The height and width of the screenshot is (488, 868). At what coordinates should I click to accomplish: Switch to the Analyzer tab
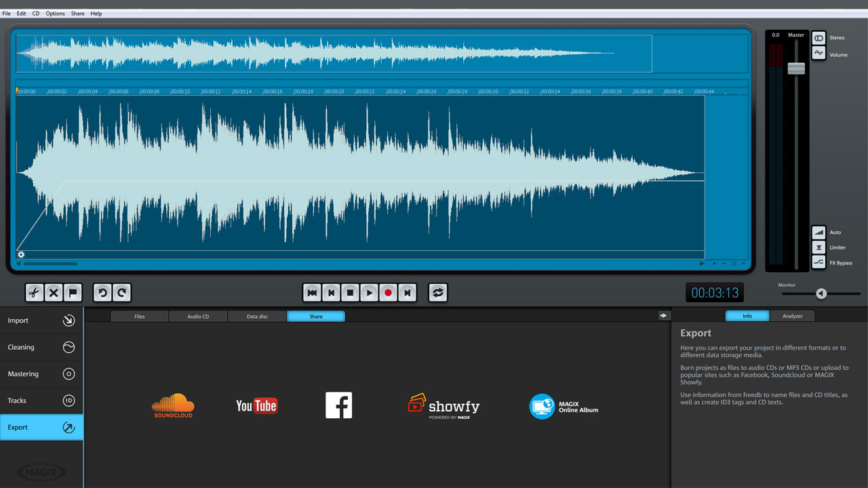pyautogui.click(x=793, y=316)
